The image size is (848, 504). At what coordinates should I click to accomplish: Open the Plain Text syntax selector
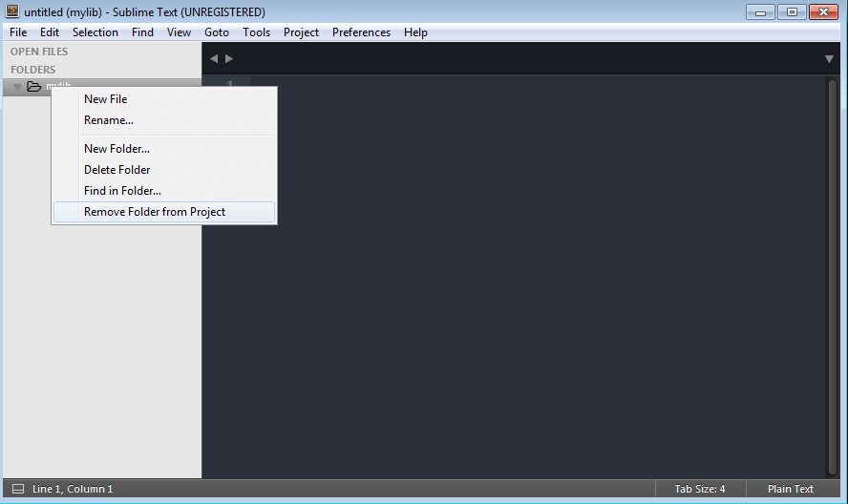pyautogui.click(x=790, y=489)
